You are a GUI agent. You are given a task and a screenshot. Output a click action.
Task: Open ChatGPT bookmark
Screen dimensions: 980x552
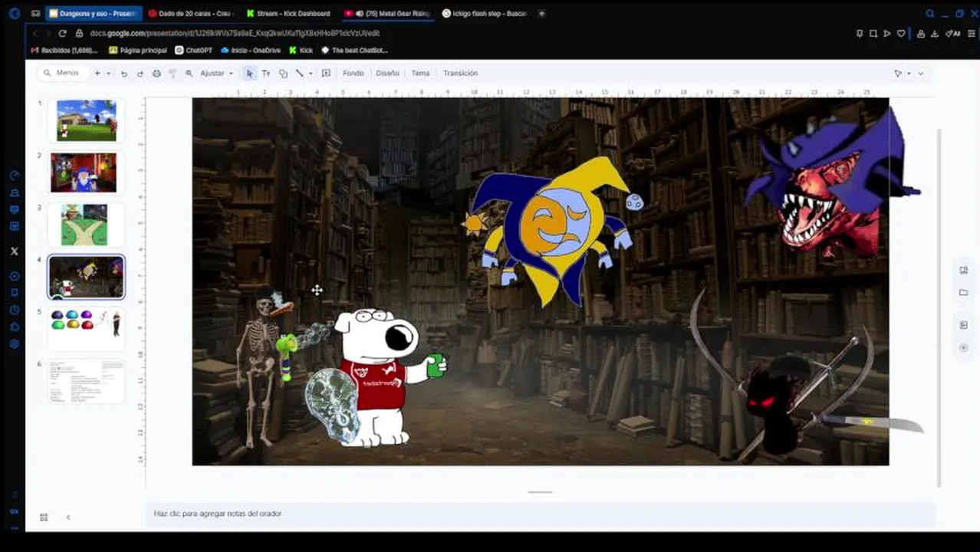[193, 51]
